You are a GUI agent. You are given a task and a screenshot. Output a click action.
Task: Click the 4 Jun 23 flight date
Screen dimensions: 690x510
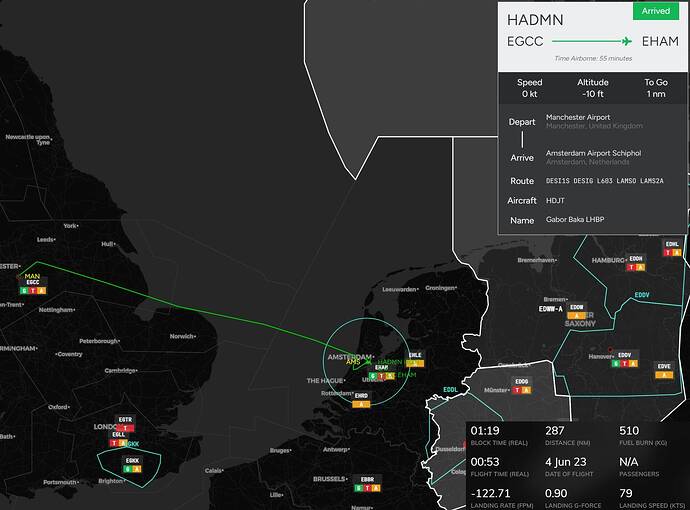565,462
